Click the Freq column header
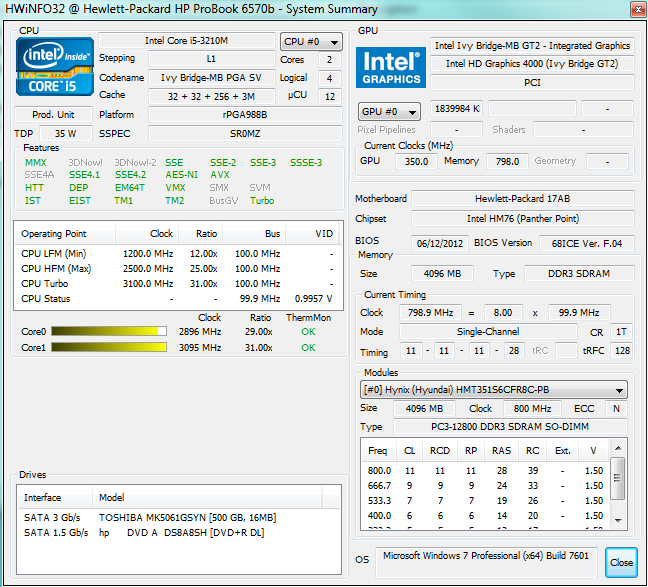 [x=378, y=451]
